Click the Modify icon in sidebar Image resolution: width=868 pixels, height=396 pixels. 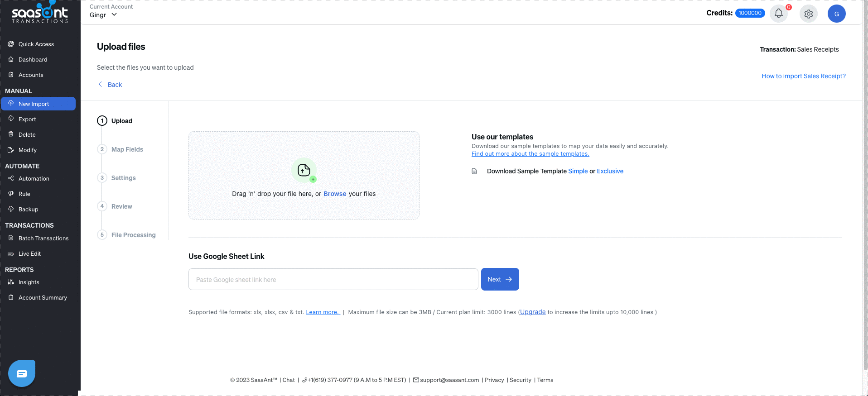tap(11, 150)
